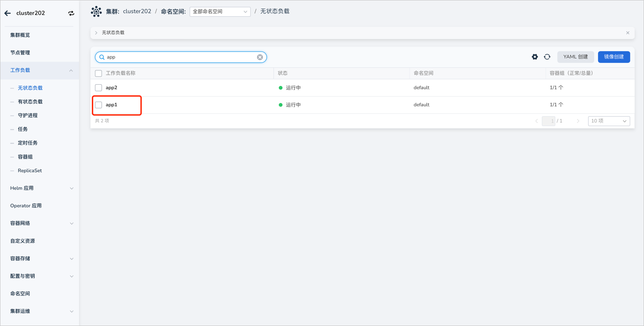This screenshot has width=644, height=326.
Task: Click the 共 2 项 total count text
Action: (x=102, y=121)
